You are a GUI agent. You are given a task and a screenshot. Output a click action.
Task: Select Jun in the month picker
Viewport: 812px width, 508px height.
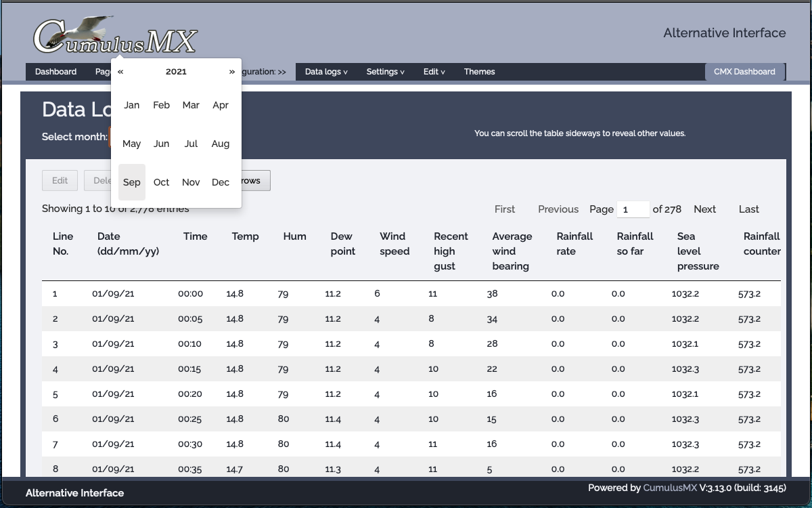[161, 144]
